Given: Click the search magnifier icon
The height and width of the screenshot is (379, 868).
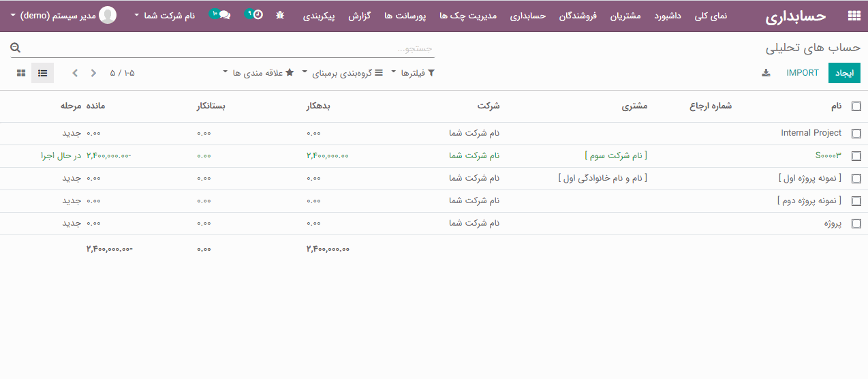Looking at the screenshot, I should 15,48.
